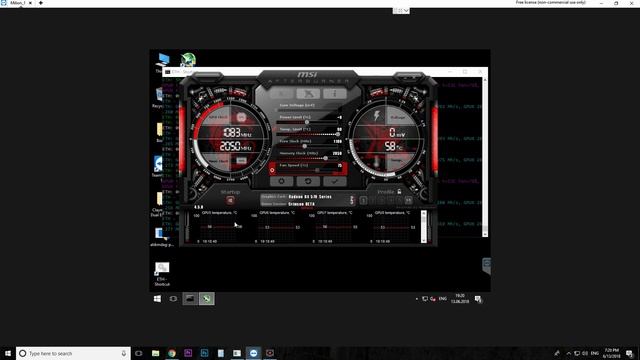Image resolution: width=640 pixels, height=360 pixels.
Task: Open Task View on remote taskbar
Action: [x=173, y=299]
